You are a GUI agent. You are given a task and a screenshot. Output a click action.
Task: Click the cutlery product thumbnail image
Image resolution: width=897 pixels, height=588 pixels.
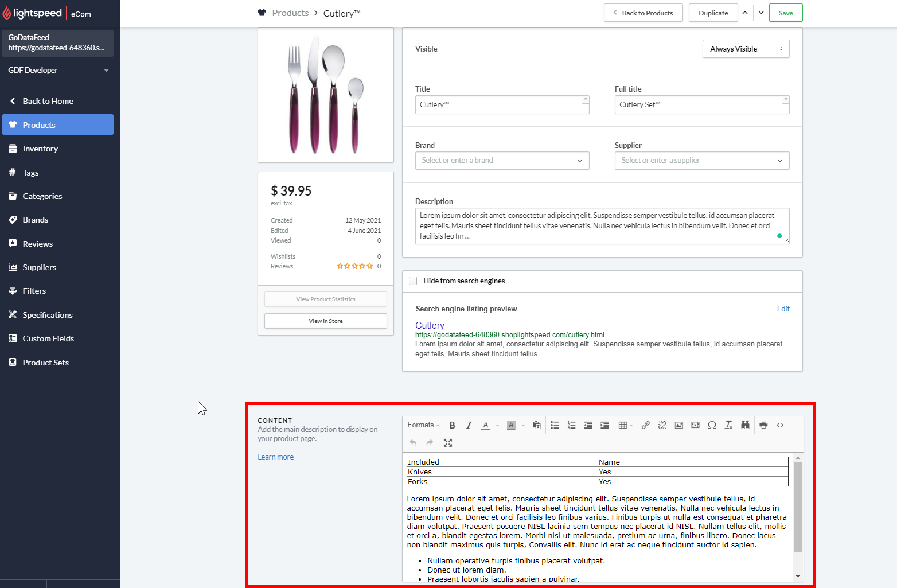tap(326, 95)
